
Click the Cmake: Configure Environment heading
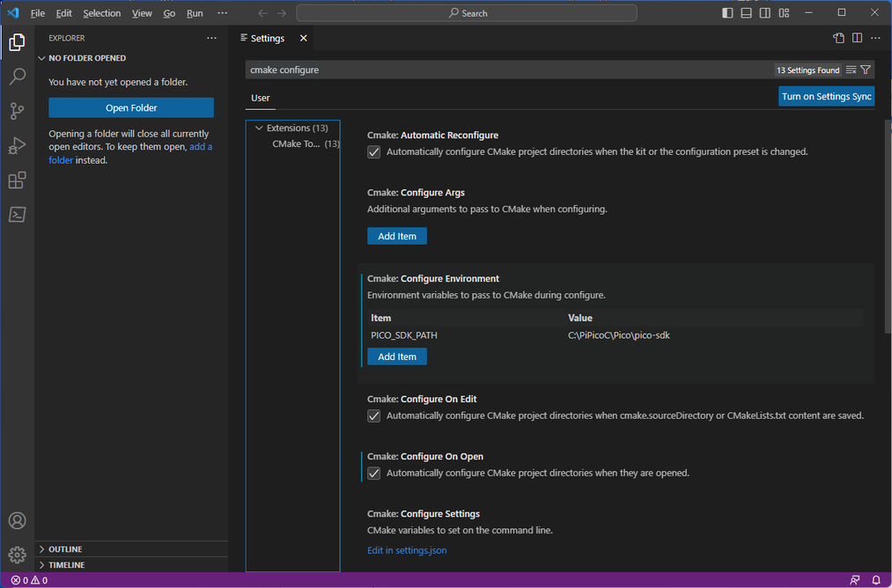pos(433,279)
